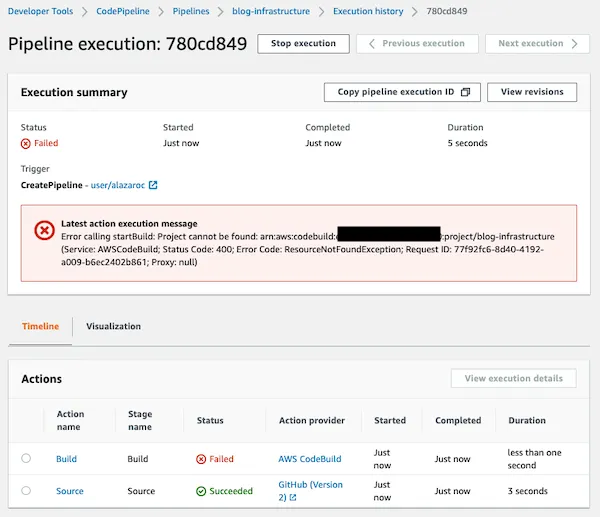Select the Timeline tab
The image size is (600, 517).
41,326
